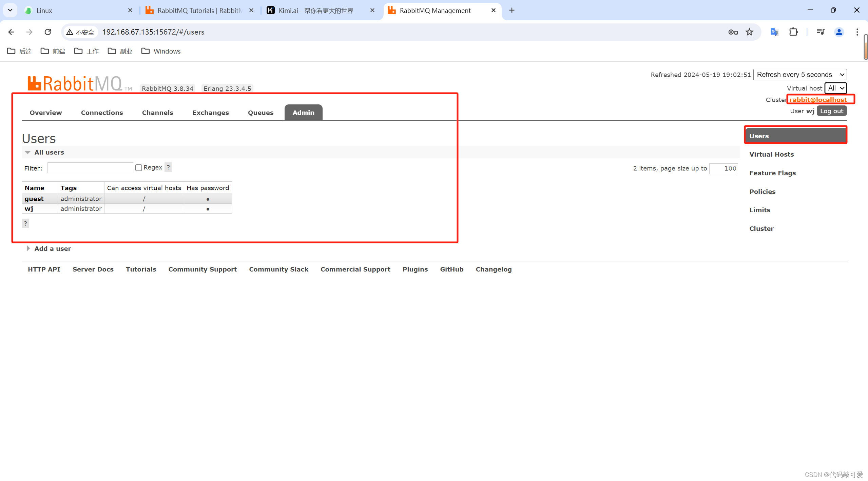Open the Virtual host All dropdown
This screenshot has width=868, height=481.
[x=835, y=88]
